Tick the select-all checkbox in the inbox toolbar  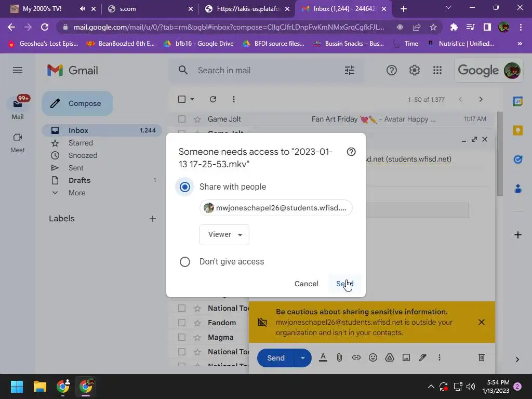(182, 99)
